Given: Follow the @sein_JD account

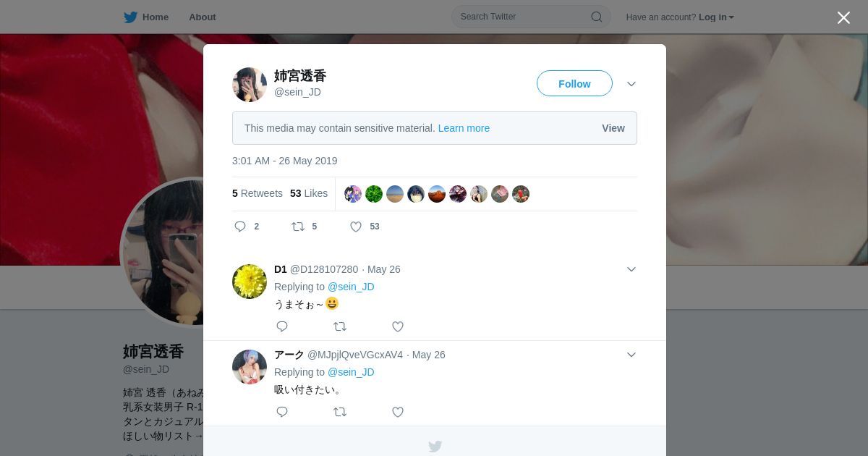Looking at the screenshot, I should (x=574, y=83).
